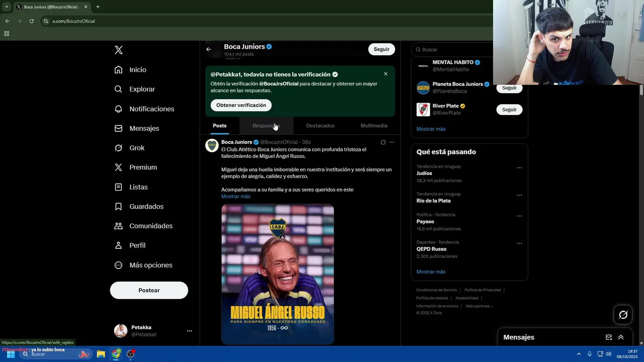Switch to the Multimedia tab
The height and width of the screenshot is (362, 644).
374,126
